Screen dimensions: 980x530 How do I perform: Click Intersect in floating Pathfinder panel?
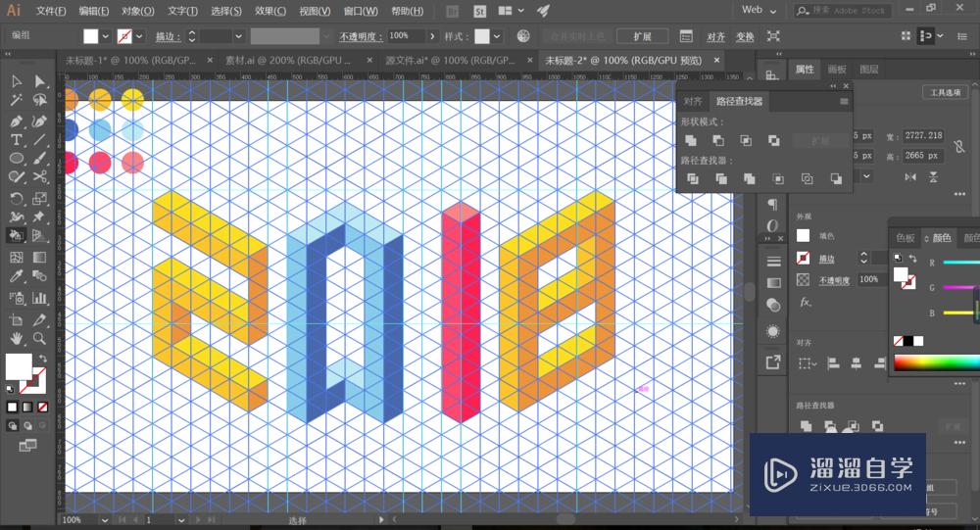(x=746, y=141)
